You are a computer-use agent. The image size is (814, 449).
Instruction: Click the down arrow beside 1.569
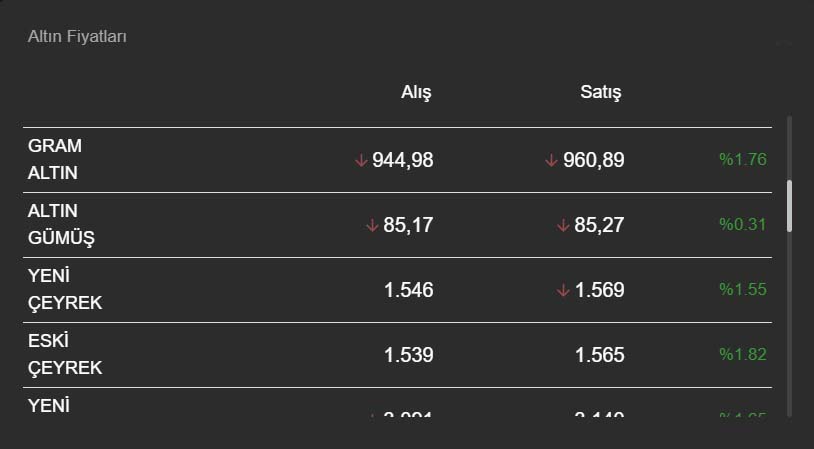563,290
